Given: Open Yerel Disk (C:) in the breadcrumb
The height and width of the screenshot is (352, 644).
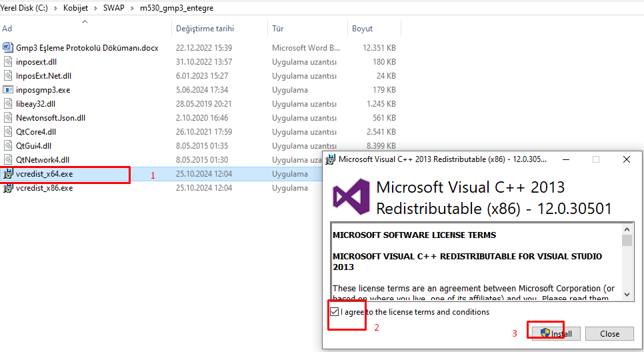Looking at the screenshot, I should tap(24, 8).
